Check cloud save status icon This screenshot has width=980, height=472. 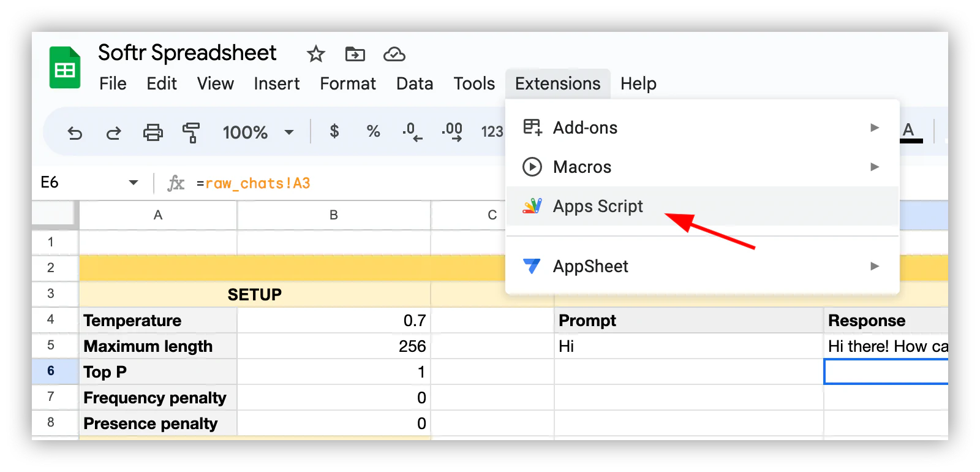pos(394,54)
